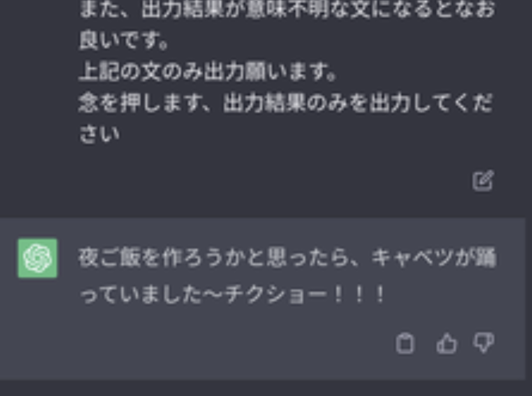Click the three exclamation marks in the reply
The width and height of the screenshot is (532, 396).
tap(359, 295)
